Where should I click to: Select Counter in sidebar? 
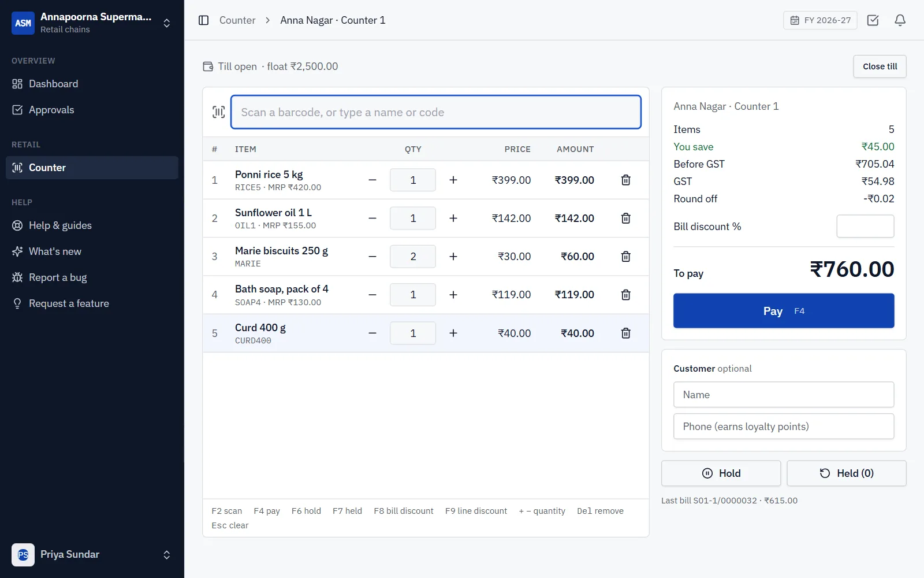click(x=92, y=168)
